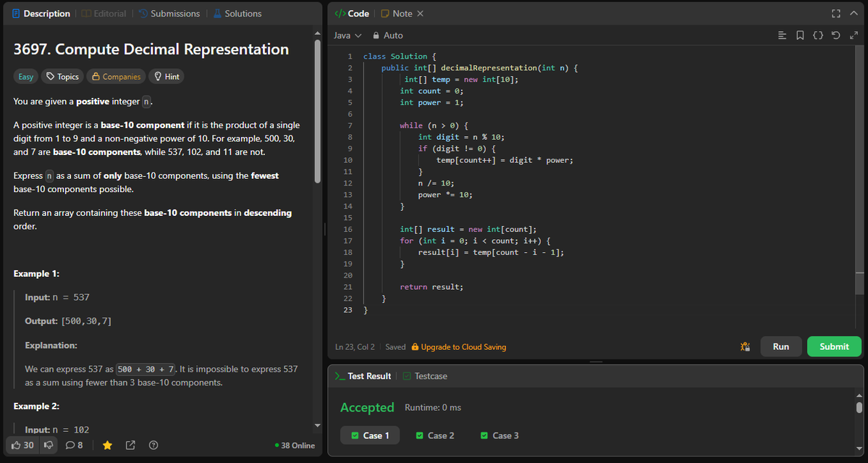Click Upgrade to Cloud Saving link
The height and width of the screenshot is (463, 868).
pos(459,347)
